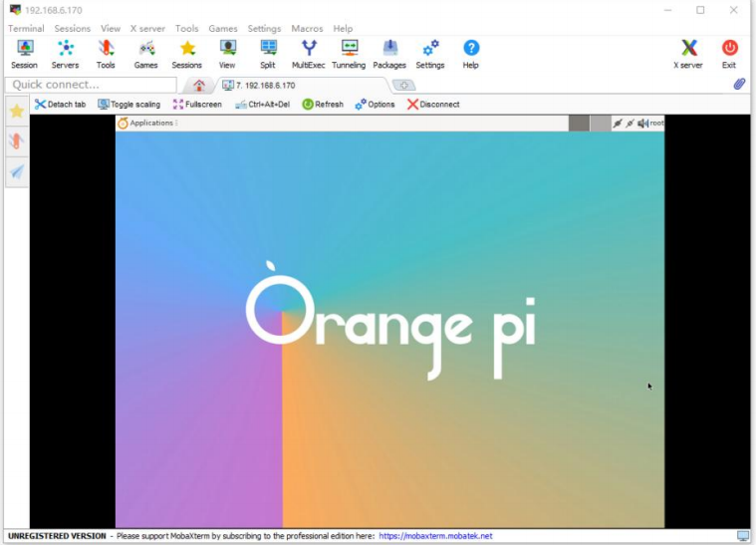Open the Sessions menu
Image resolution: width=756 pixels, height=545 pixels.
tap(73, 29)
